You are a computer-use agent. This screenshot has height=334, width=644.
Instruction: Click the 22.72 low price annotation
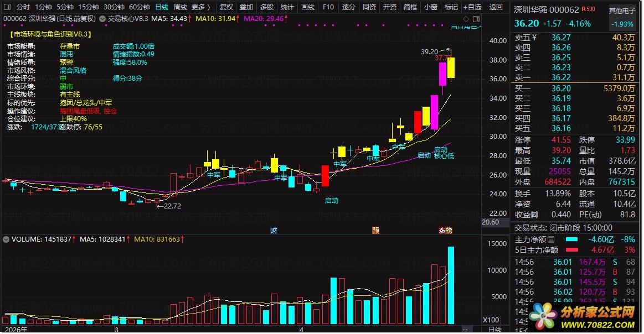tap(172, 206)
